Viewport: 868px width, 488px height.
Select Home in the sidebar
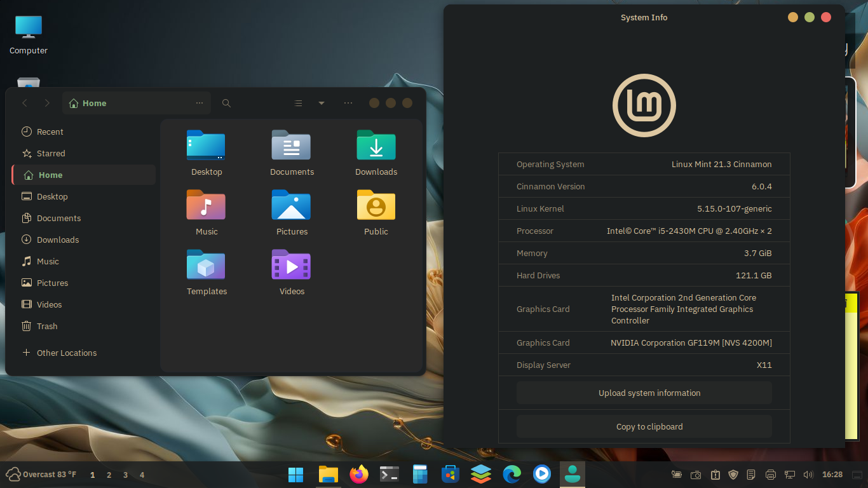pos(84,175)
